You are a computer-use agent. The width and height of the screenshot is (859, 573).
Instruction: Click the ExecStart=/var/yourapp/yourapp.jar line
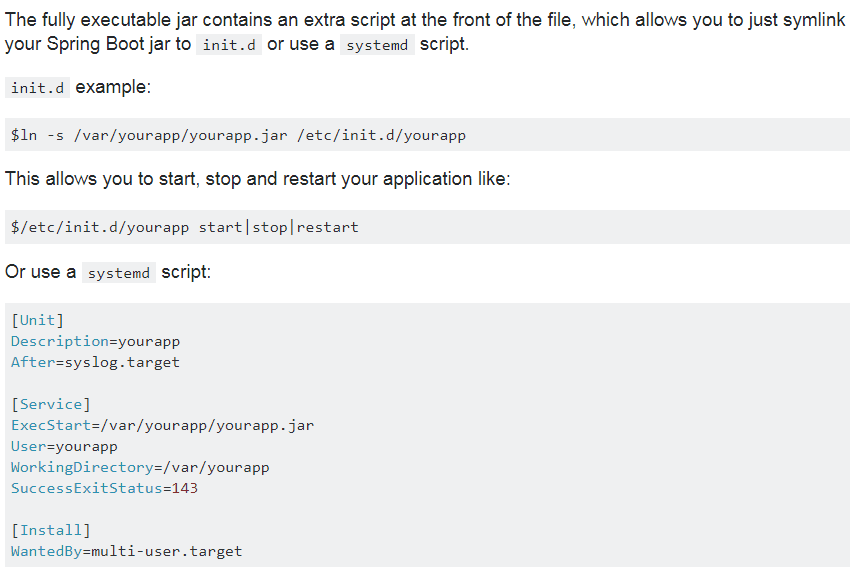pyautogui.click(x=162, y=425)
